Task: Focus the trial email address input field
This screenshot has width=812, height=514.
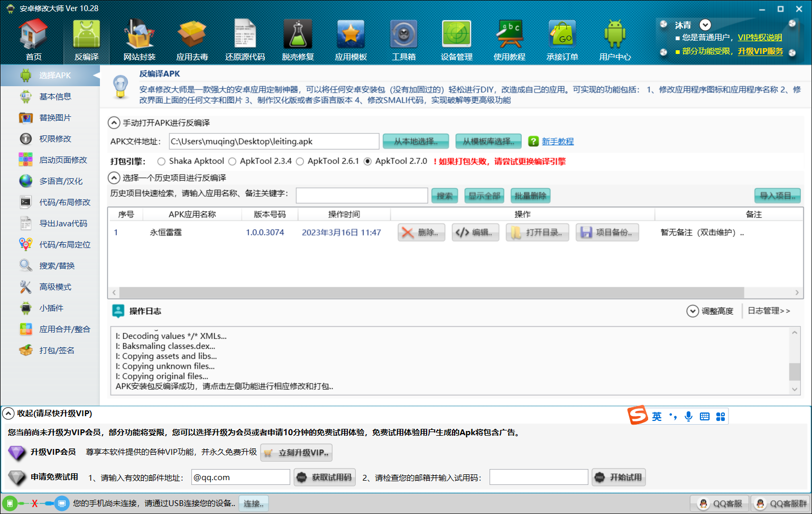Action: [240, 477]
